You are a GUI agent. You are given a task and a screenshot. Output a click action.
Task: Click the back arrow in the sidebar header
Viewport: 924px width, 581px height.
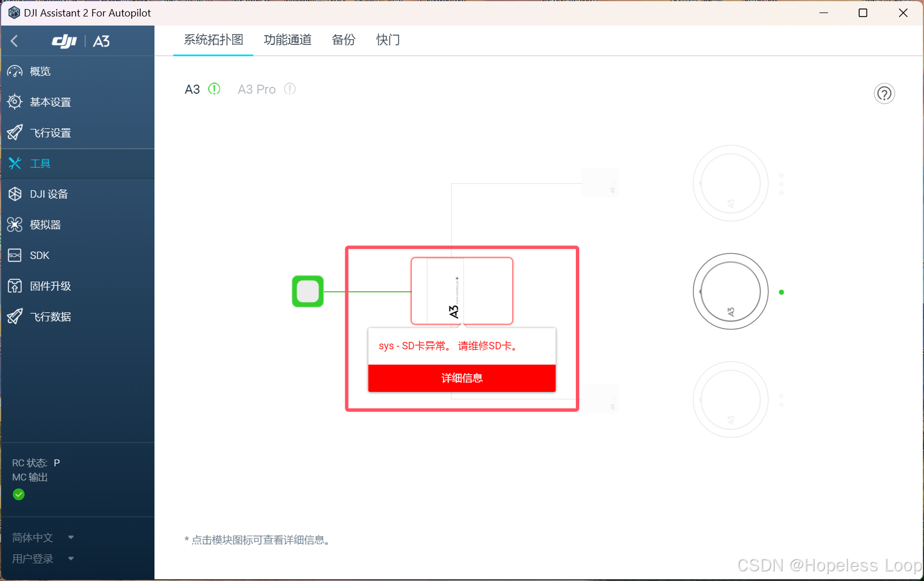[x=15, y=41]
